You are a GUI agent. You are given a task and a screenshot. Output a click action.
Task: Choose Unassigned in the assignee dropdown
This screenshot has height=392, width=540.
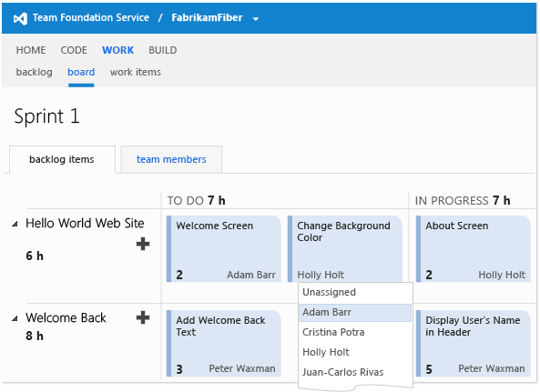point(355,292)
